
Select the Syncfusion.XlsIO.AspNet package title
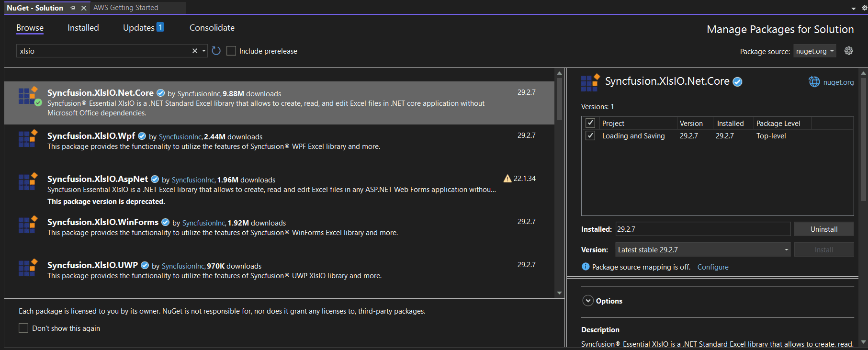(98, 179)
